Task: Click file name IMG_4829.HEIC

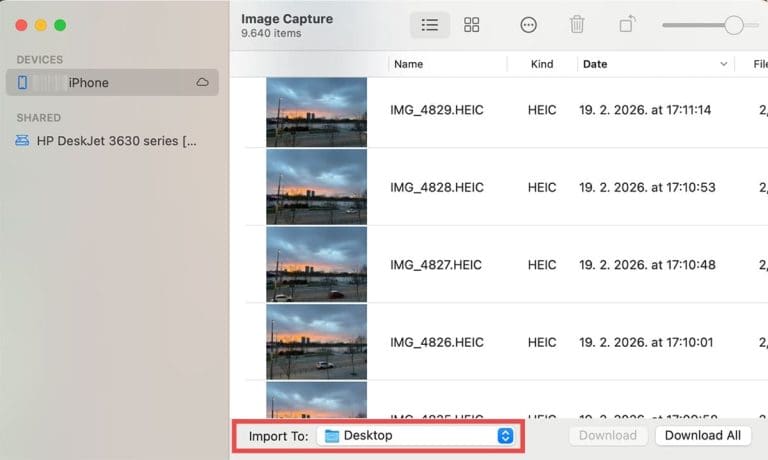Action: tap(436, 110)
